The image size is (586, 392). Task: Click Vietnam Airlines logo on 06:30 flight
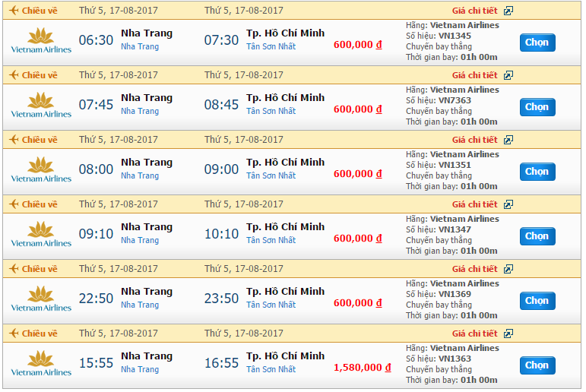(41, 41)
